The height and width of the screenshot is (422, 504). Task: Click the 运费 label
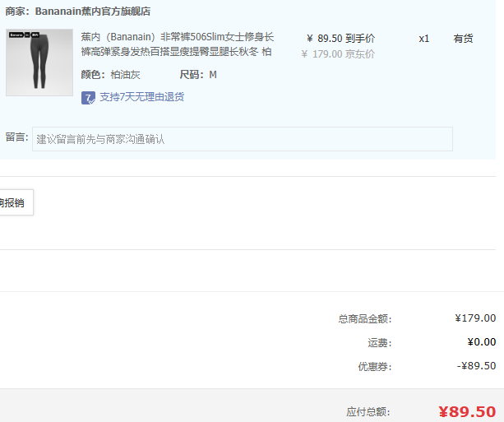click(380, 342)
